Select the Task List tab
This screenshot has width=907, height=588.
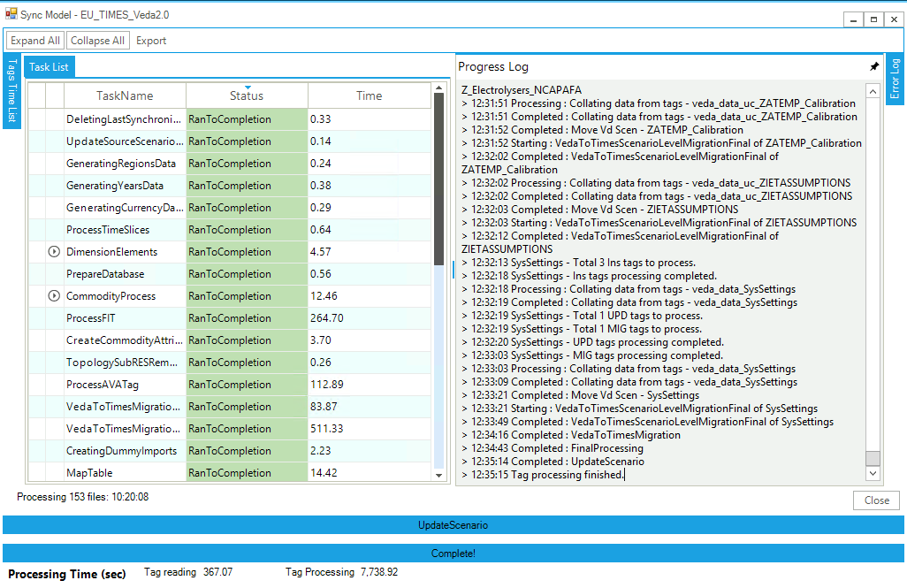tap(49, 66)
